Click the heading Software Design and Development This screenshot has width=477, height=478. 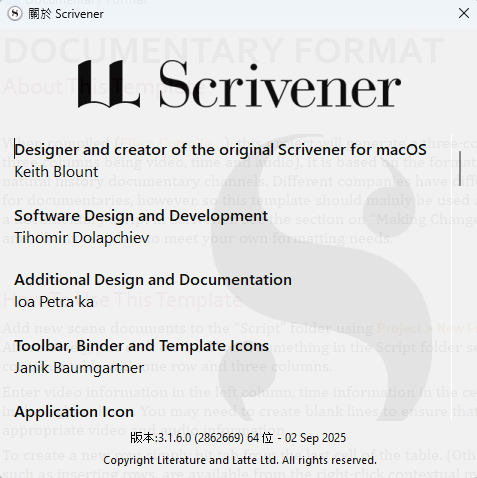(x=141, y=216)
